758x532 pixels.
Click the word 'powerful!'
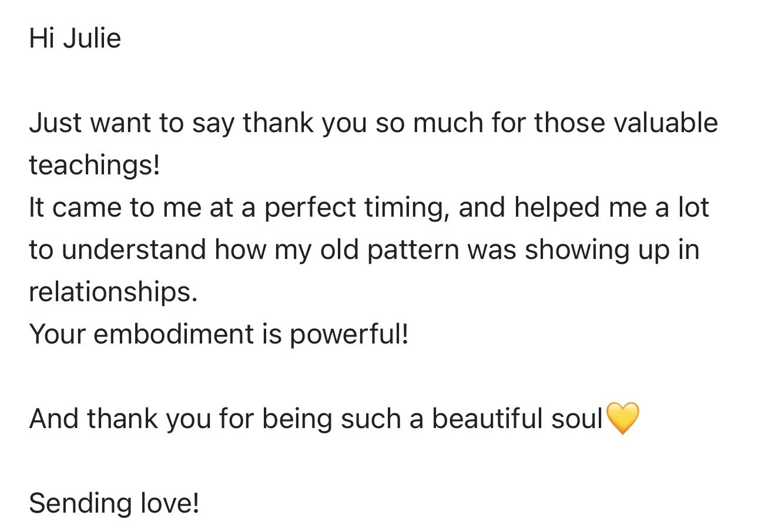[x=348, y=335]
